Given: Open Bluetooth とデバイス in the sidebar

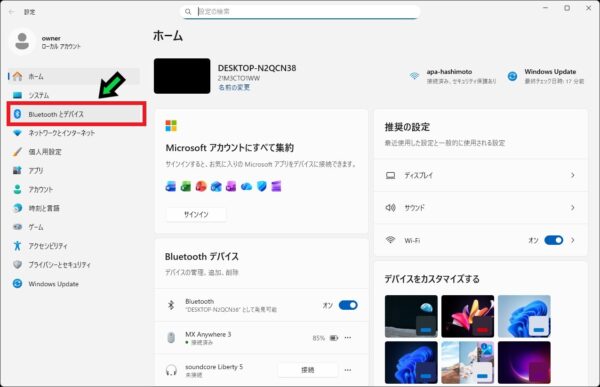Looking at the screenshot, I should point(76,114).
